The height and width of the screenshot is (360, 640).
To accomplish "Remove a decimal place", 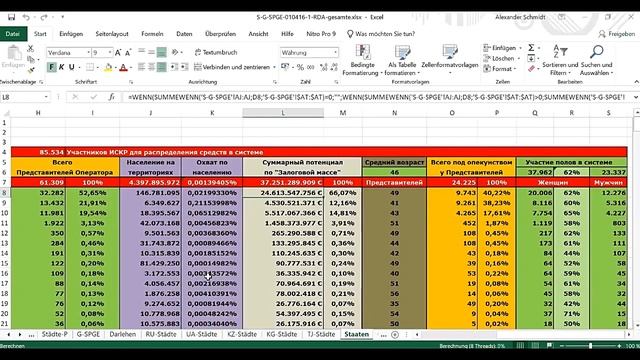I will (x=334, y=67).
